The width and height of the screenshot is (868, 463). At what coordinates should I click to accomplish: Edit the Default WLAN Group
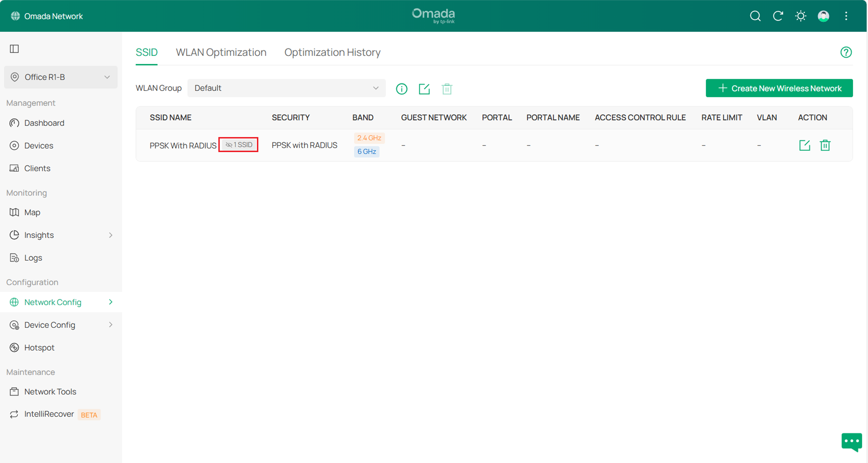(424, 89)
